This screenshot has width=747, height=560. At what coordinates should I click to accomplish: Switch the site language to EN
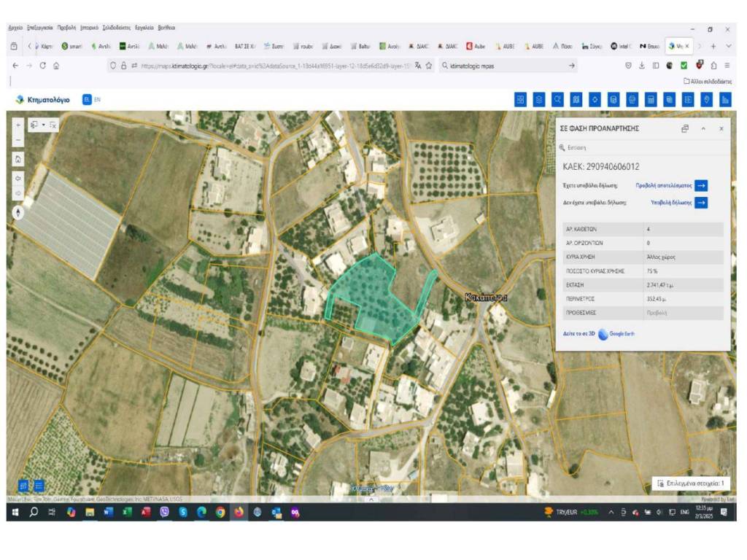click(x=98, y=99)
